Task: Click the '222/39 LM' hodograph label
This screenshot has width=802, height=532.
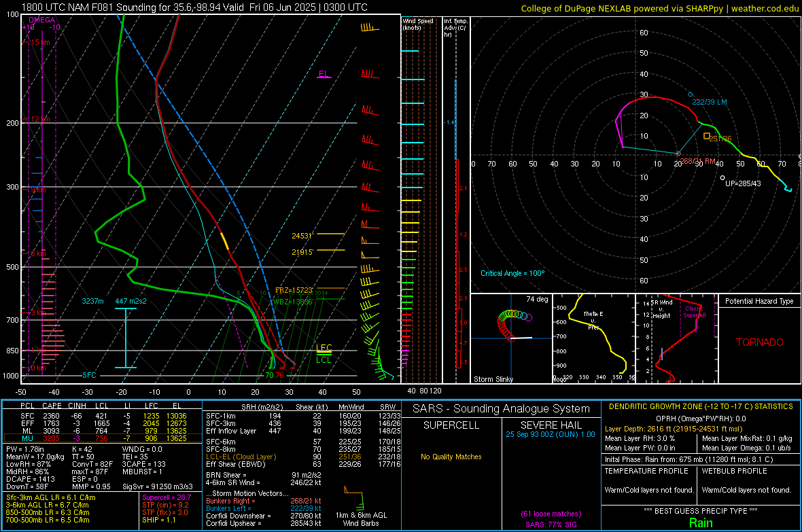Action: point(710,102)
